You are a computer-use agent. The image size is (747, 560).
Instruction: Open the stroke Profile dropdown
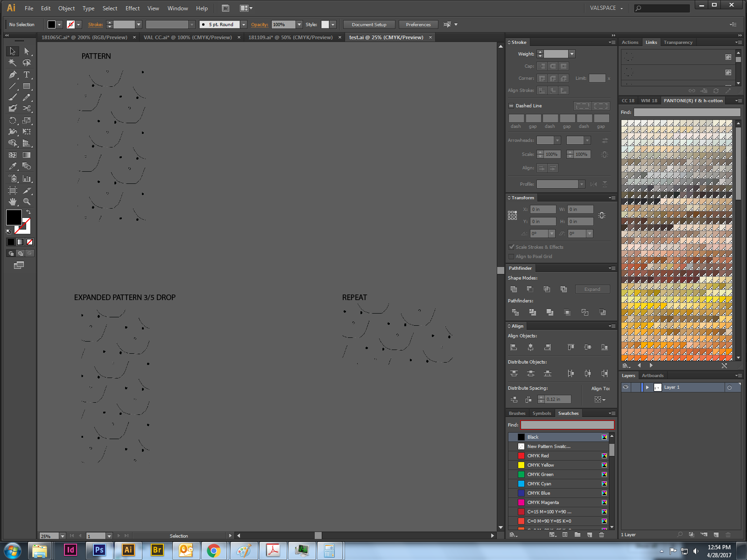[582, 184]
